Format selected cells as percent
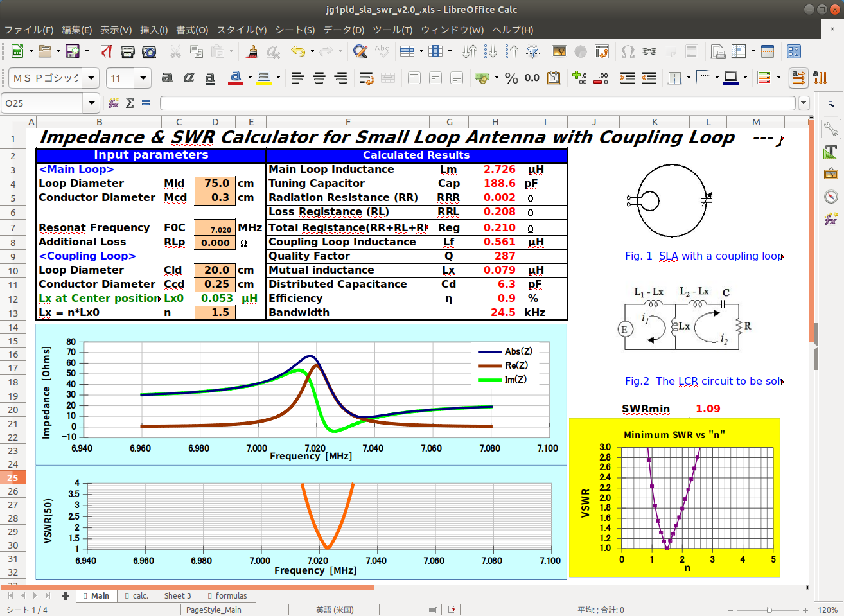The image size is (844, 616). point(511,78)
